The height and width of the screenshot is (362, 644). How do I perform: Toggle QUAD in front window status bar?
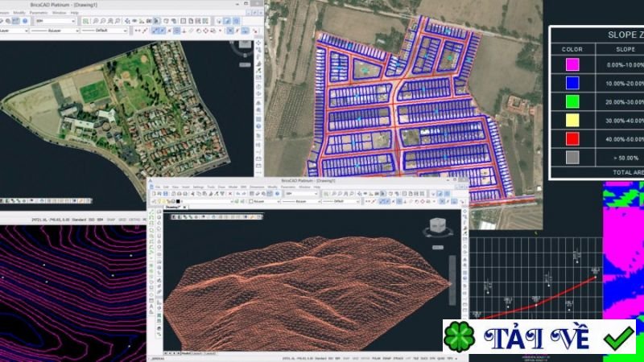pyautogui.click(x=441, y=359)
